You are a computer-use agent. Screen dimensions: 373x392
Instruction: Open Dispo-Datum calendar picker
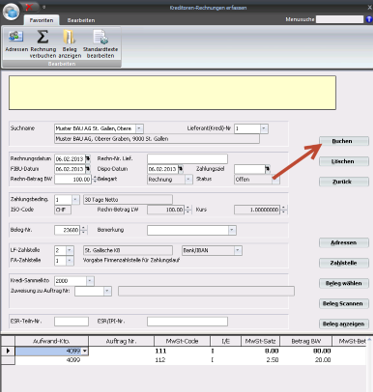(180, 169)
